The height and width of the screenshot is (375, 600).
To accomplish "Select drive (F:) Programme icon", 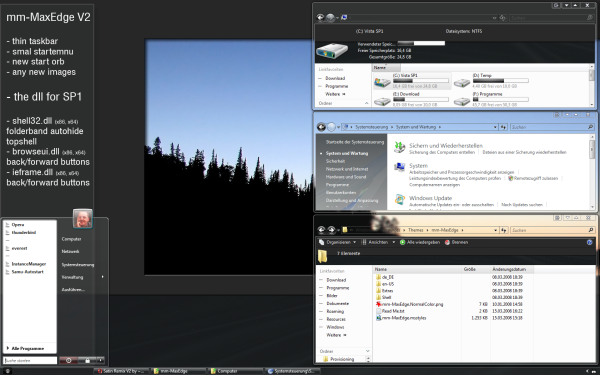I will pyautogui.click(x=462, y=101).
